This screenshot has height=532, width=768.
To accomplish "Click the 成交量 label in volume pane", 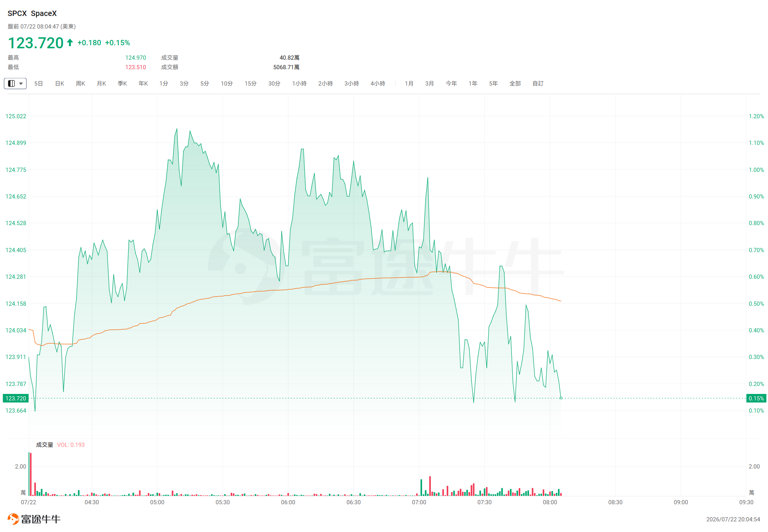I will tap(45, 445).
